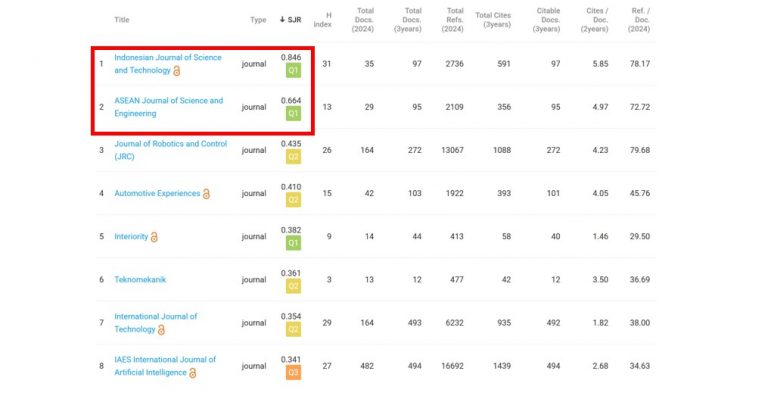Select cites per doc value 4.97
The height and width of the screenshot is (399, 768).
tap(600, 107)
